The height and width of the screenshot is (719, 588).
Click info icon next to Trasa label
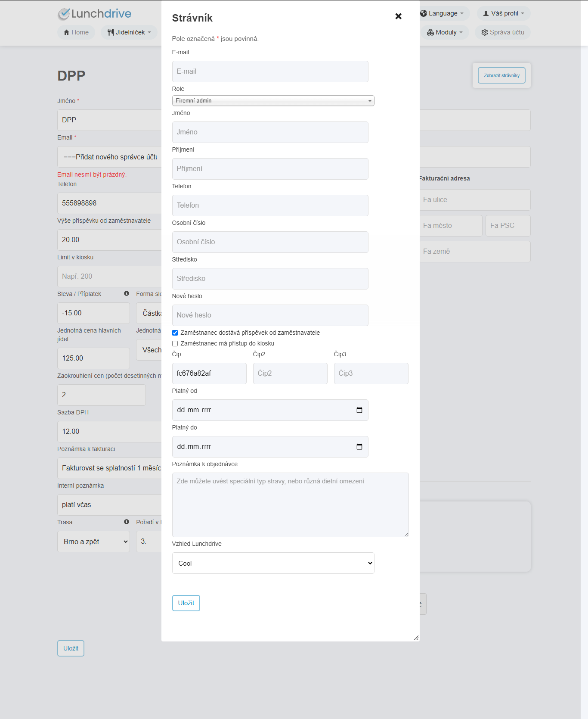pyautogui.click(x=127, y=522)
